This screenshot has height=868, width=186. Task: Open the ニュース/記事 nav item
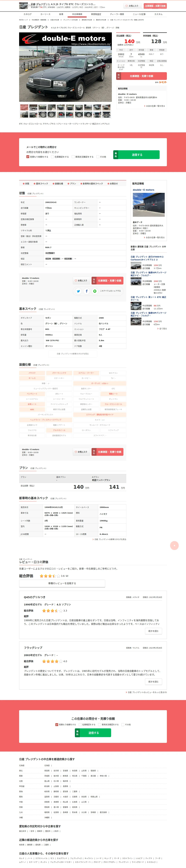(x=139, y=14)
